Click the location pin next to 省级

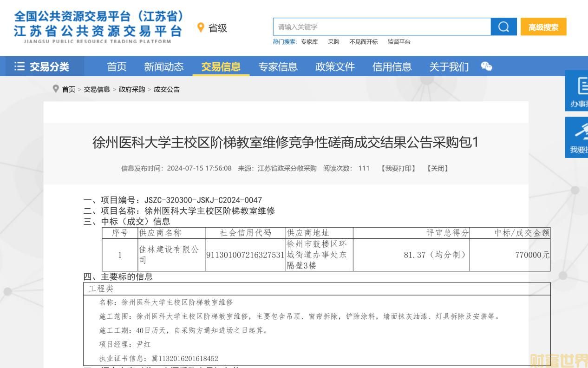coord(201,28)
